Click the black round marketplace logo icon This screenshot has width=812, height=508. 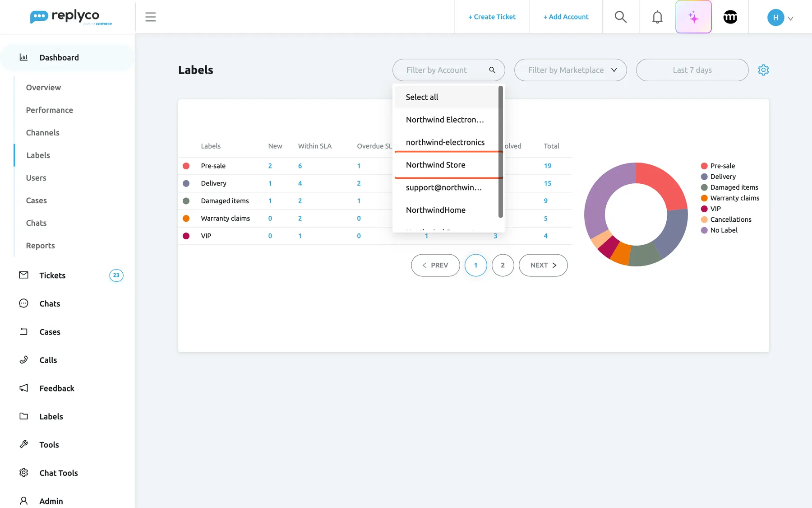pos(730,17)
